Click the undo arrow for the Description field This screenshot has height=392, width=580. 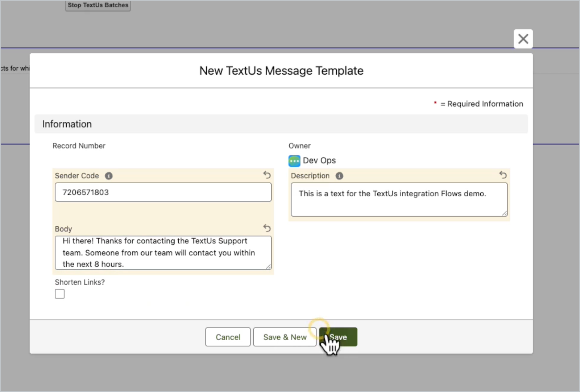[503, 175]
